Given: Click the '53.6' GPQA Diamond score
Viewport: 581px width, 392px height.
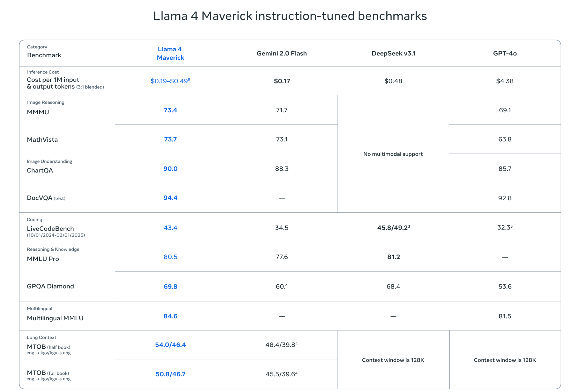Looking at the screenshot, I should [505, 286].
